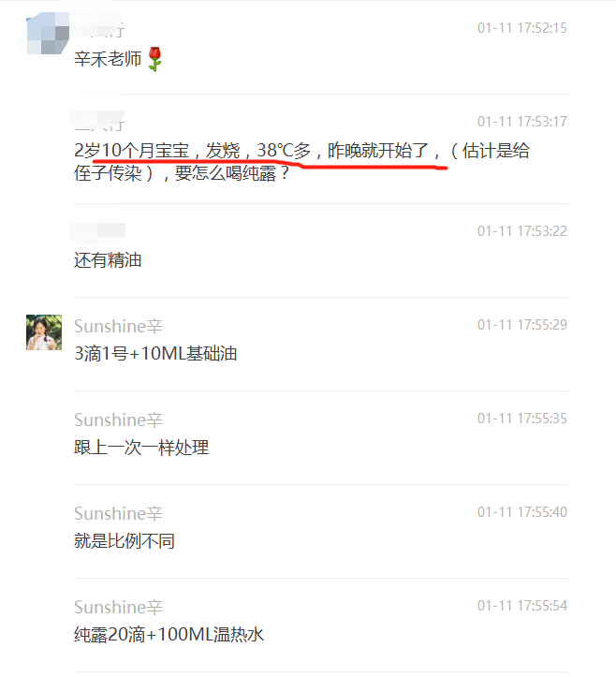Screen dimensions: 616x677
Task: Click message 3滴1号+10ML基础油
Action: click(x=155, y=354)
